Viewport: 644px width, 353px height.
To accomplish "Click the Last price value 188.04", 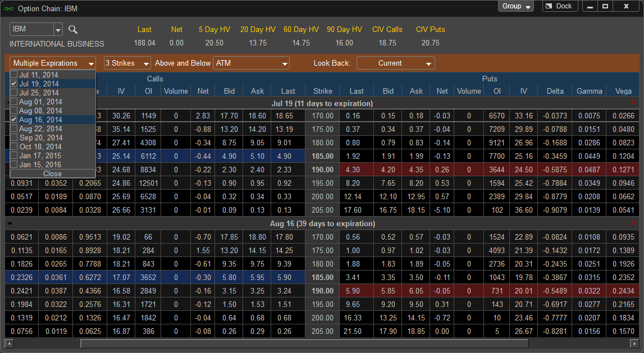I will point(144,43).
